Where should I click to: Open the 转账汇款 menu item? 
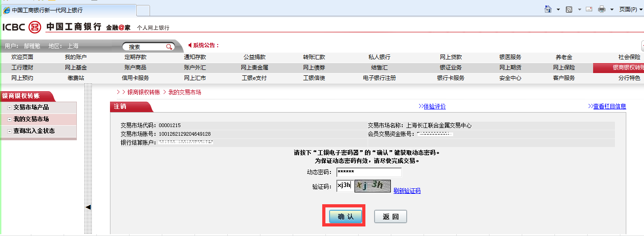(x=314, y=57)
